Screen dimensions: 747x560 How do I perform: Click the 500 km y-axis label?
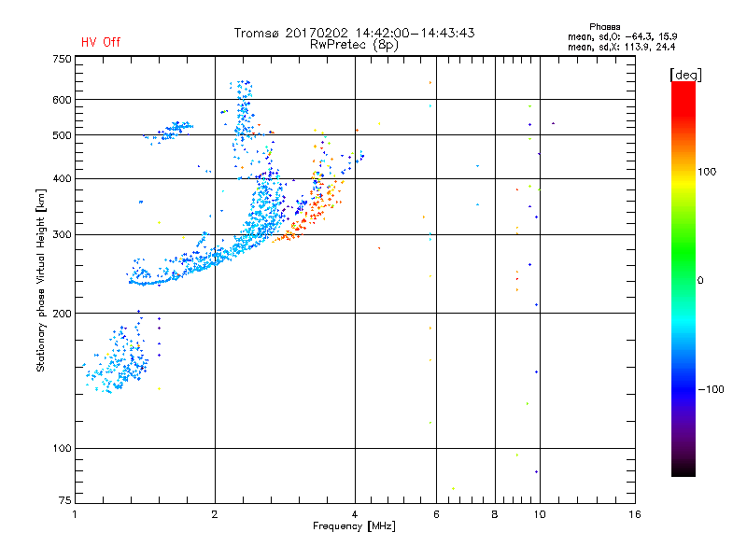pyautogui.click(x=62, y=135)
